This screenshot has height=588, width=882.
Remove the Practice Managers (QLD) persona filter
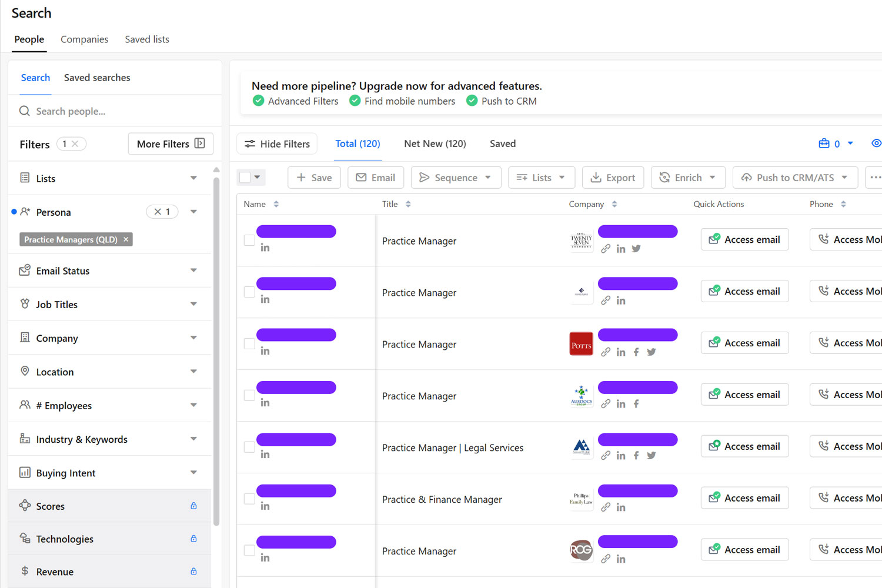pyautogui.click(x=126, y=239)
